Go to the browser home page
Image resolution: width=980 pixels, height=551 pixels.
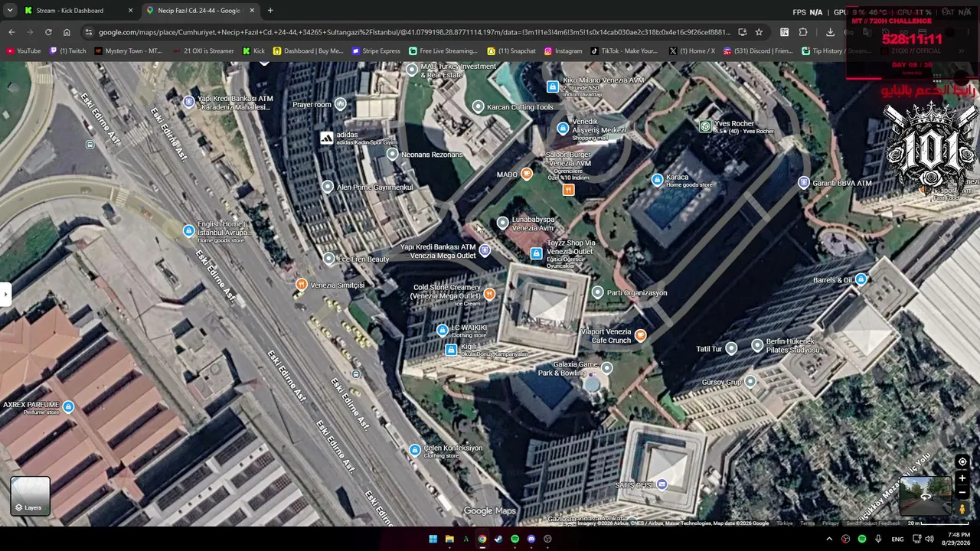point(67,32)
